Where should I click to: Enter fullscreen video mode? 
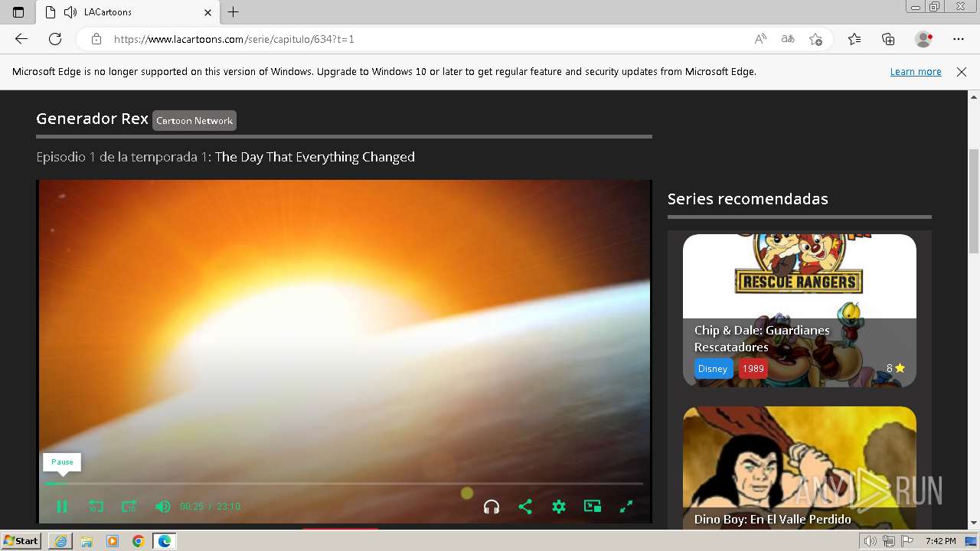[x=626, y=507]
